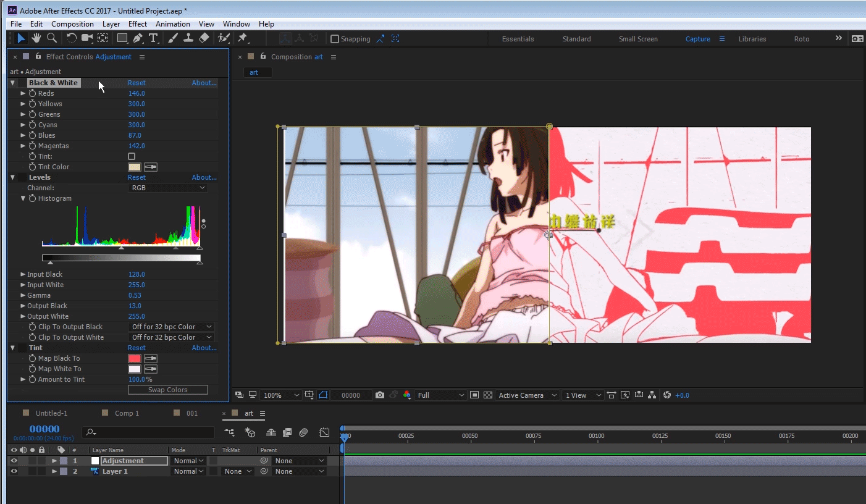Toggle mask and shape path visibility

pos(323,395)
